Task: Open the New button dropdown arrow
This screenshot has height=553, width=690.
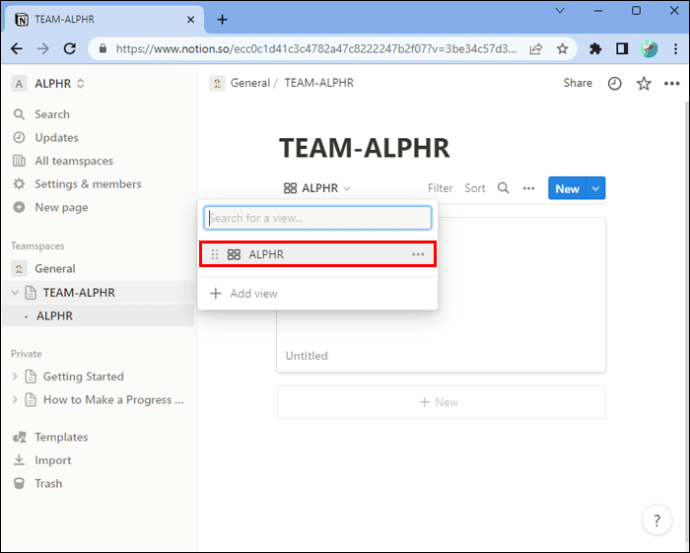Action: tap(595, 188)
